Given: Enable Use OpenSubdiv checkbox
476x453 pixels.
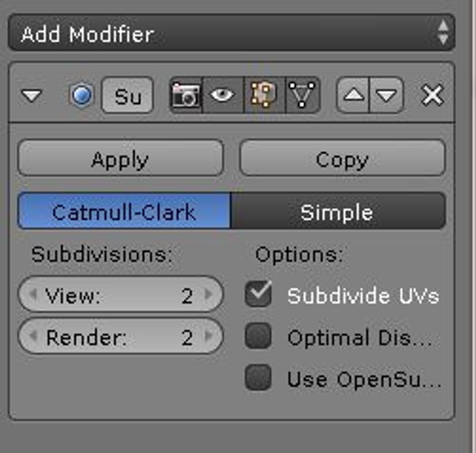Looking at the screenshot, I should (x=258, y=378).
